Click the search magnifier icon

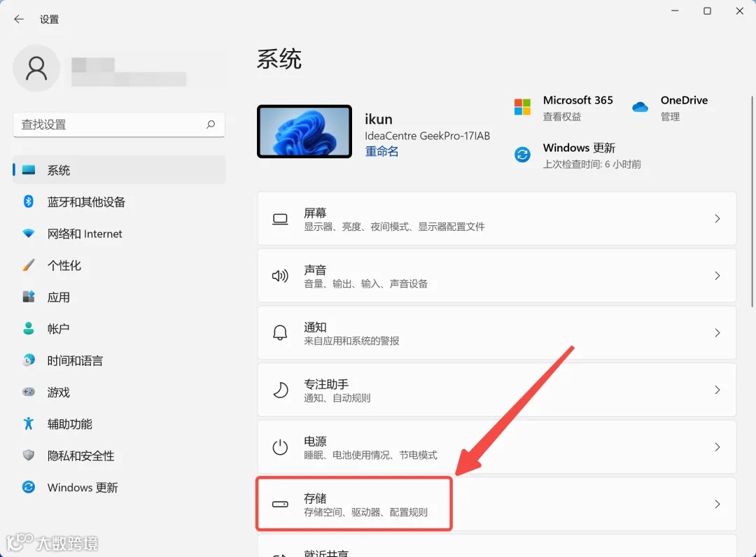click(x=211, y=125)
